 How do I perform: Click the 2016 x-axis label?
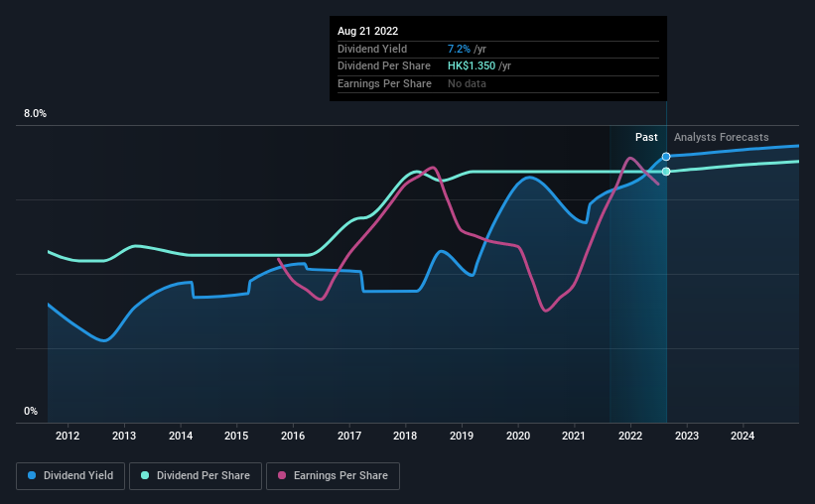[293, 436]
